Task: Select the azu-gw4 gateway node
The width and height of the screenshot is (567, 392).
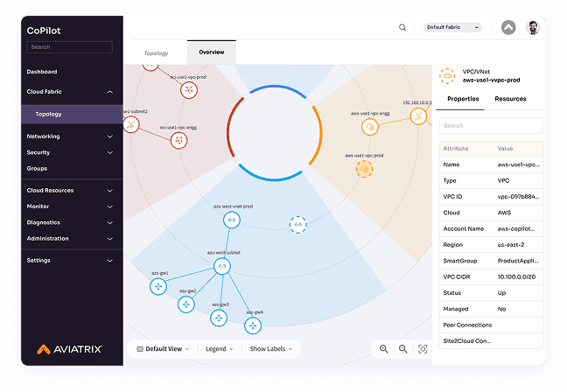Action: click(x=254, y=325)
